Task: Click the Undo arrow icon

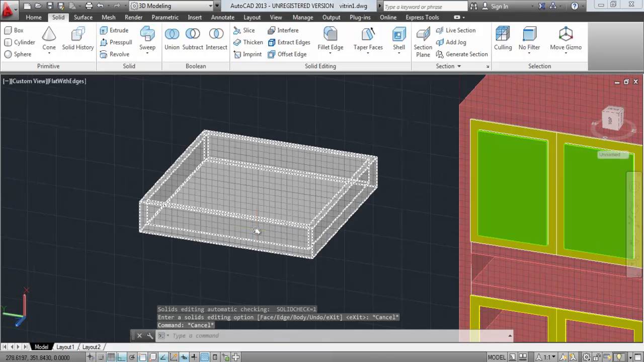Action: [100, 6]
